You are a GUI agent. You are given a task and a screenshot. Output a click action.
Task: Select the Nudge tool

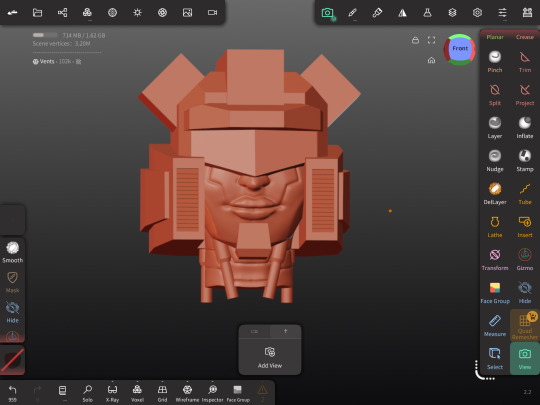point(495,160)
